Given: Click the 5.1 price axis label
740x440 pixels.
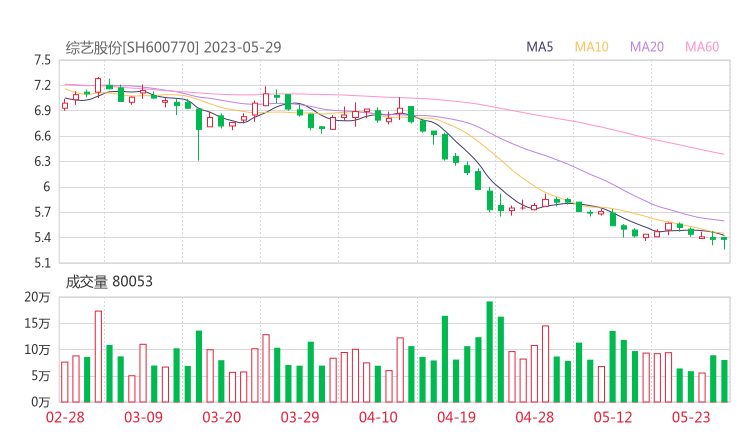Looking at the screenshot, I should (x=42, y=263).
